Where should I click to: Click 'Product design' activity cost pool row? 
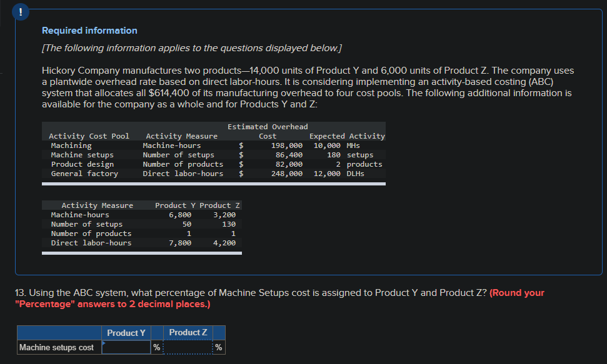(83, 164)
